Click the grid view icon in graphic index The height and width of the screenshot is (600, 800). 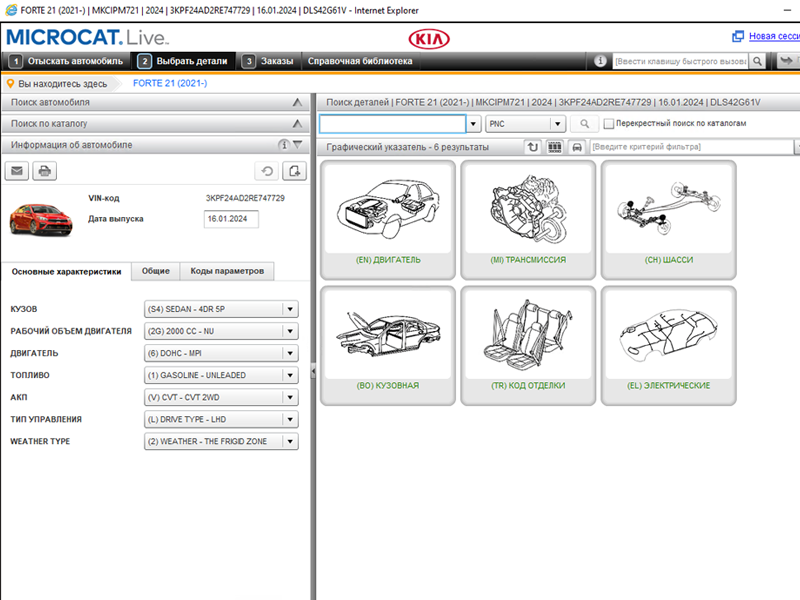555,147
